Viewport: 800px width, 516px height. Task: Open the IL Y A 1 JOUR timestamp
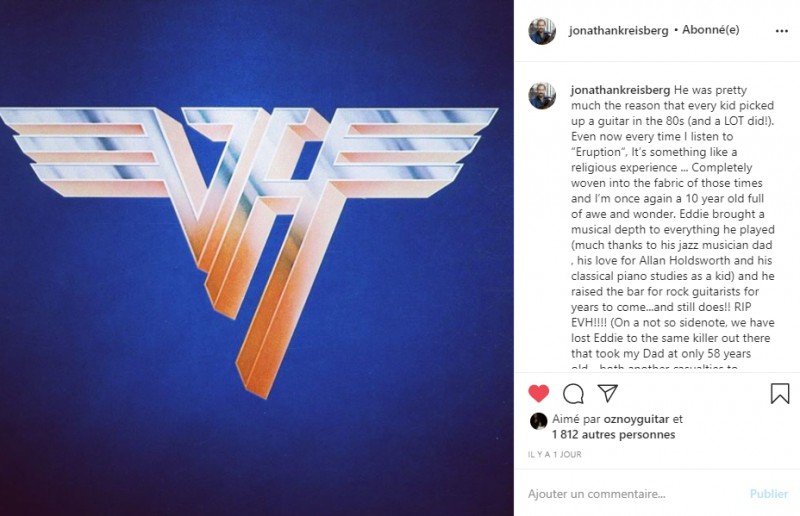(x=555, y=454)
